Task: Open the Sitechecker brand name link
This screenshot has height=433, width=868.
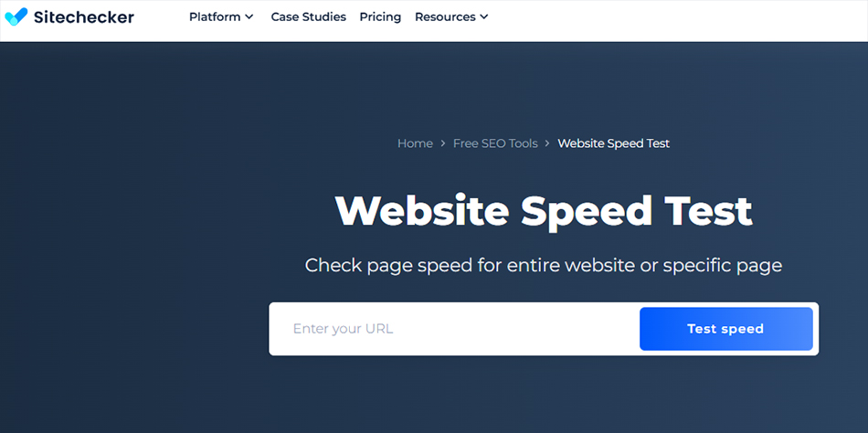Action: tap(83, 17)
